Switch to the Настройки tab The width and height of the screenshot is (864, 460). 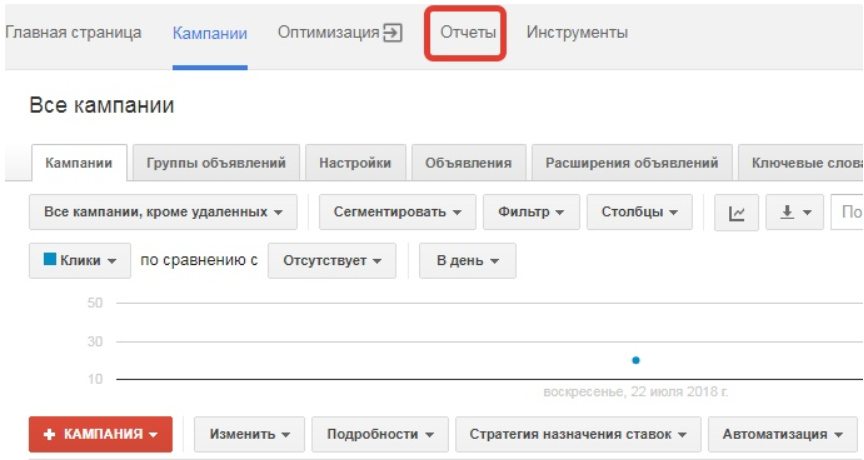click(355, 163)
